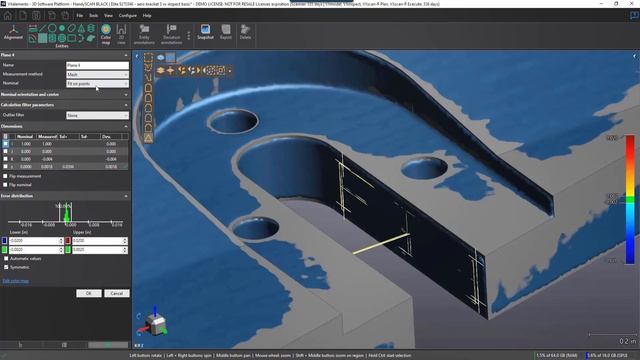This screenshot has width=640, height=360.
Task: Open the Edit color map link
Action: [x=16, y=281]
